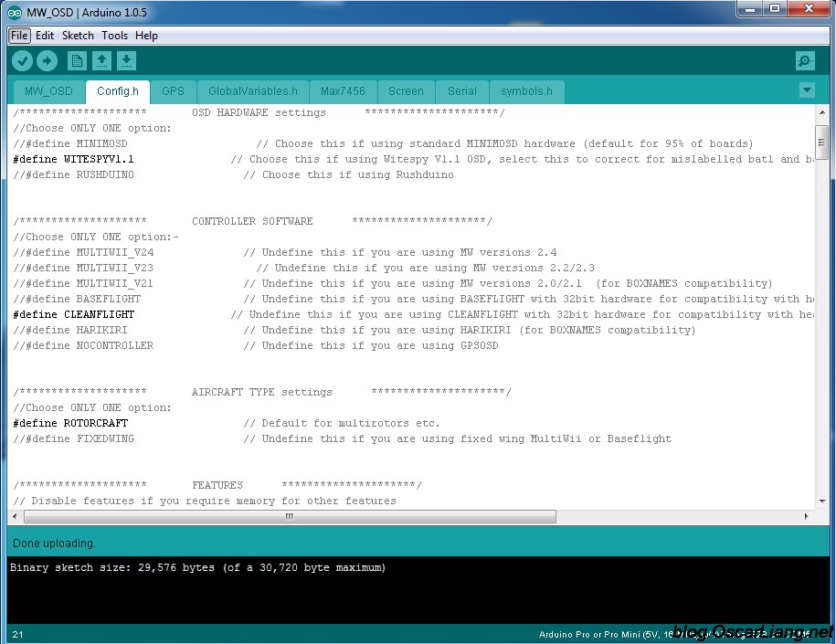Open the Edit menu
This screenshot has width=836, height=644.
point(45,36)
